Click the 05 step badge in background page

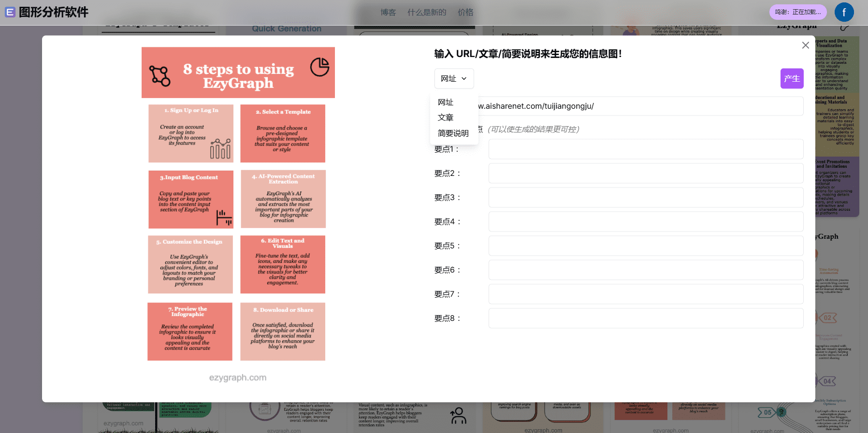click(x=767, y=412)
